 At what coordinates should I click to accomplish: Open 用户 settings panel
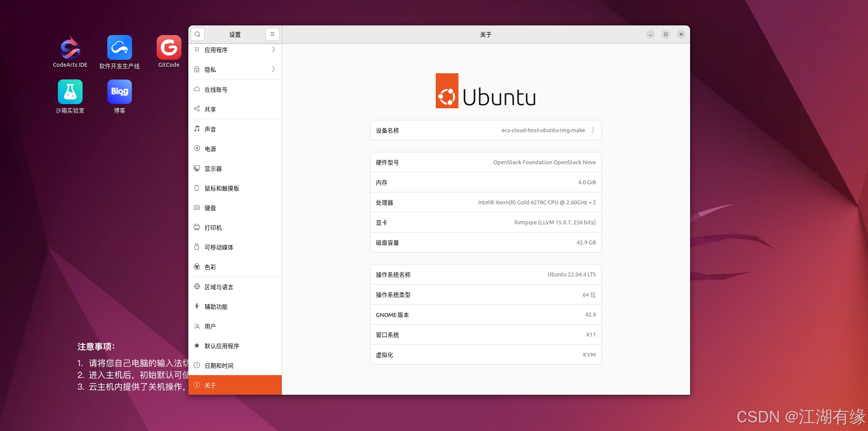click(235, 326)
